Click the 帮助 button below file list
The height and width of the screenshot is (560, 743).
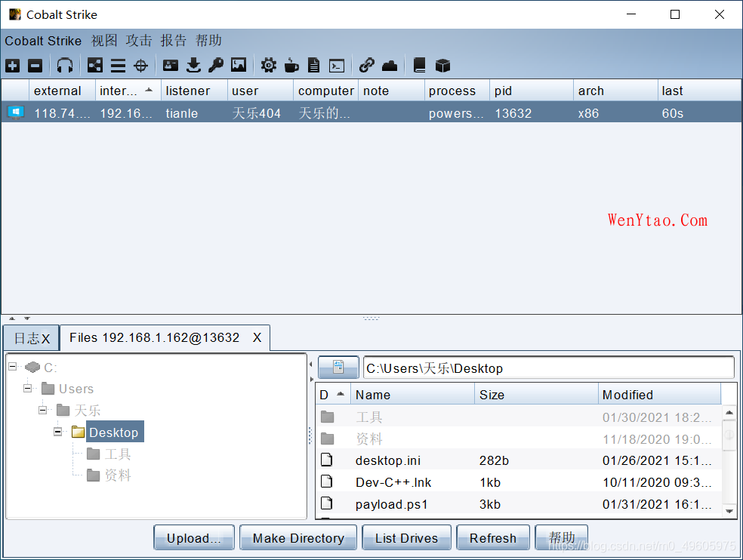[562, 537]
